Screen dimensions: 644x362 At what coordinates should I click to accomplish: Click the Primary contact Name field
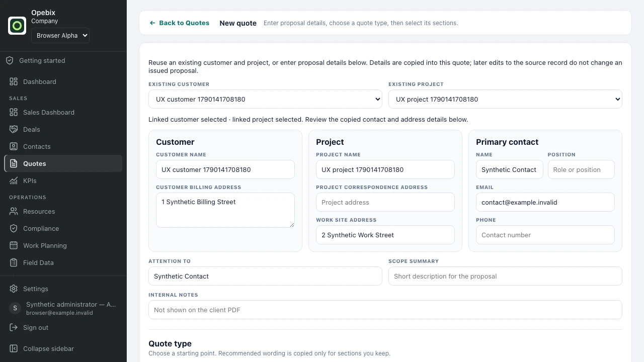(x=510, y=169)
